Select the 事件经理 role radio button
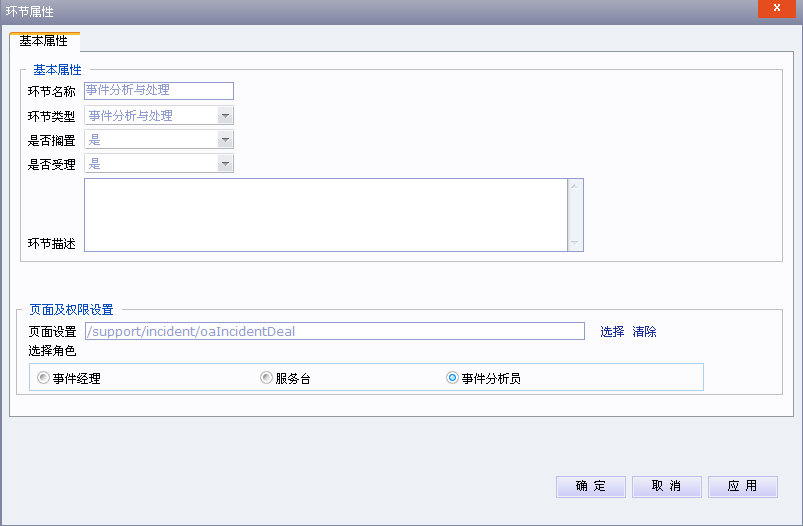The width and height of the screenshot is (803, 526). coord(43,378)
